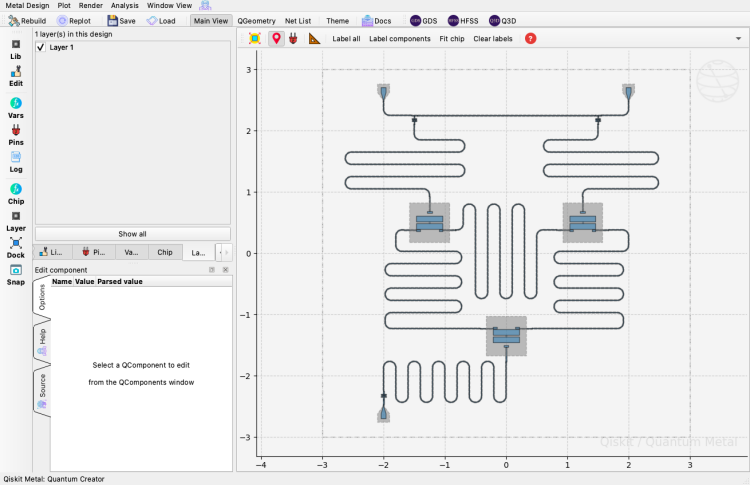Click Clear labels button
750x485 pixels.
pyautogui.click(x=493, y=39)
